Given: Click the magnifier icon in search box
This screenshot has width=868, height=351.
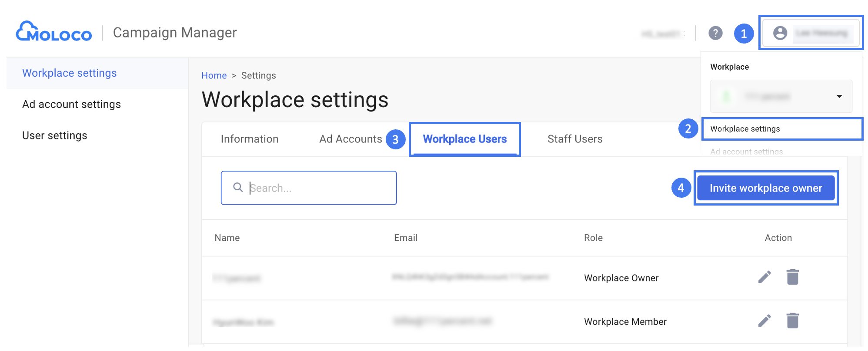Looking at the screenshot, I should pyautogui.click(x=238, y=188).
